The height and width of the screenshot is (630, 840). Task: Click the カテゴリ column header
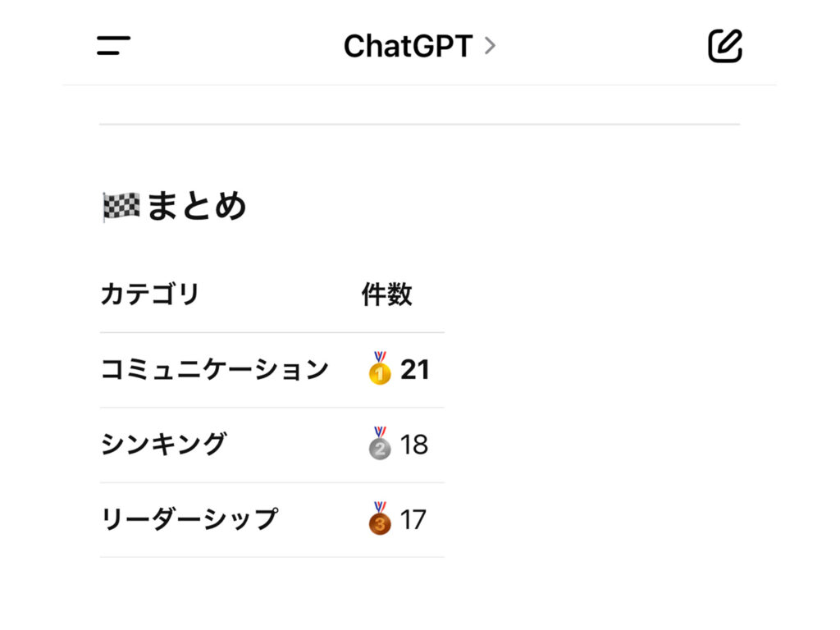(150, 294)
